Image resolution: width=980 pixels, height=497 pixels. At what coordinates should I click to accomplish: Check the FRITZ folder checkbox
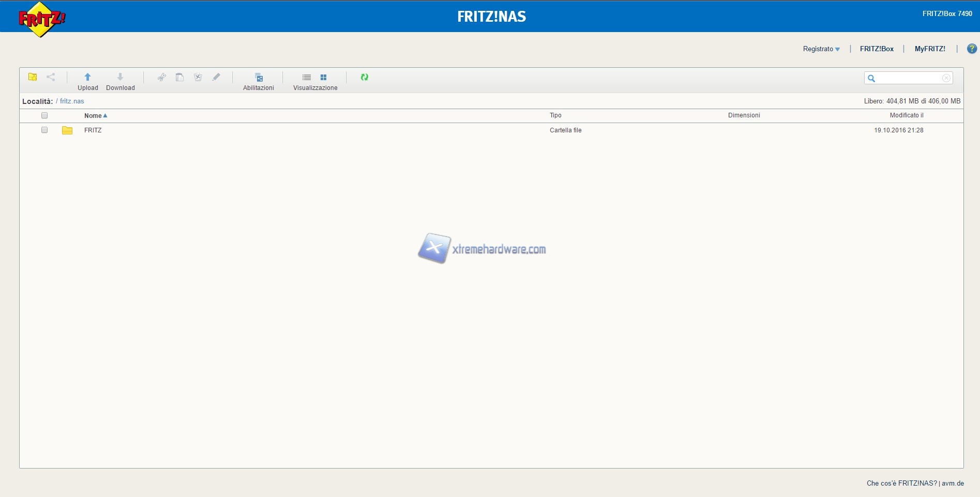(44, 130)
